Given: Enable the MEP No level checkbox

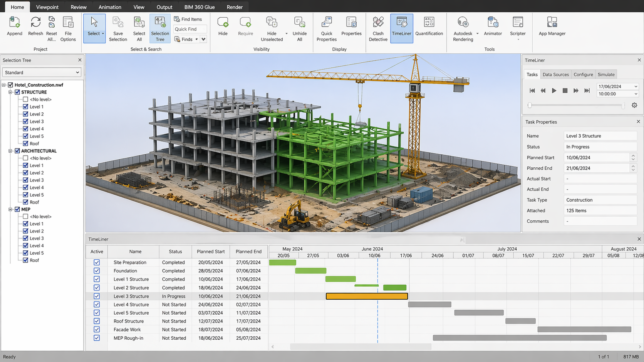Looking at the screenshot, I should [x=25, y=217].
